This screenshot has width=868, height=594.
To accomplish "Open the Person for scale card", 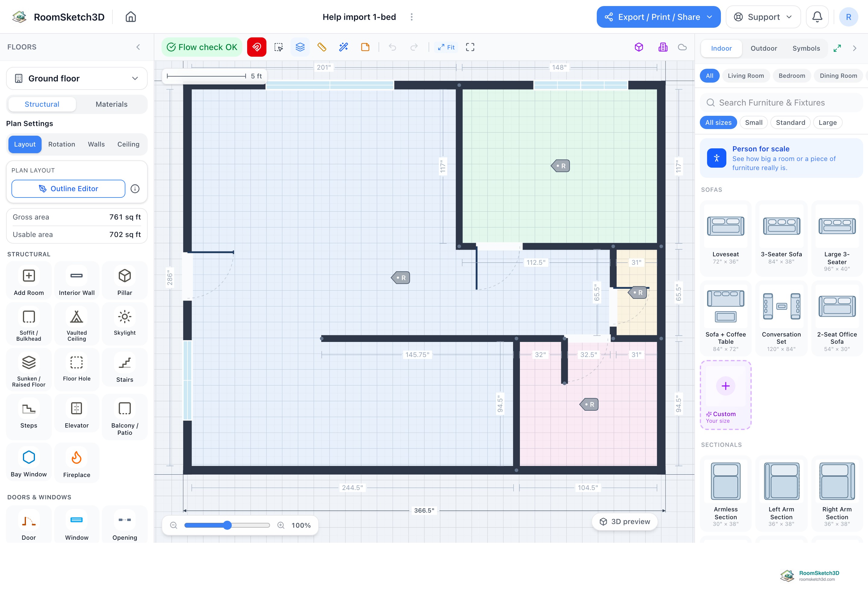I will click(x=781, y=158).
